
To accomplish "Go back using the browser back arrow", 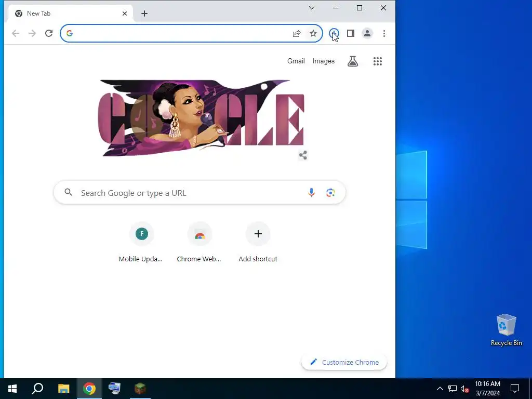I will click(x=15, y=33).
